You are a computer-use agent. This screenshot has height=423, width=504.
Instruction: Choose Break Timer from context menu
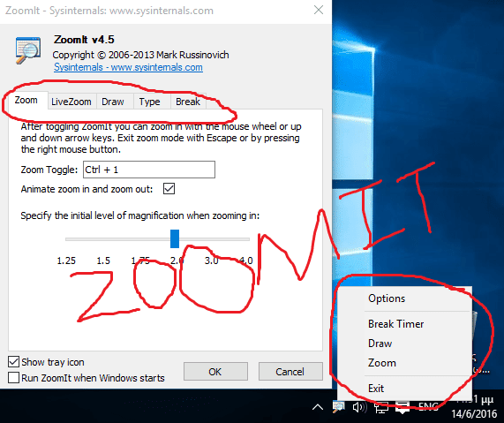[396, 324]
